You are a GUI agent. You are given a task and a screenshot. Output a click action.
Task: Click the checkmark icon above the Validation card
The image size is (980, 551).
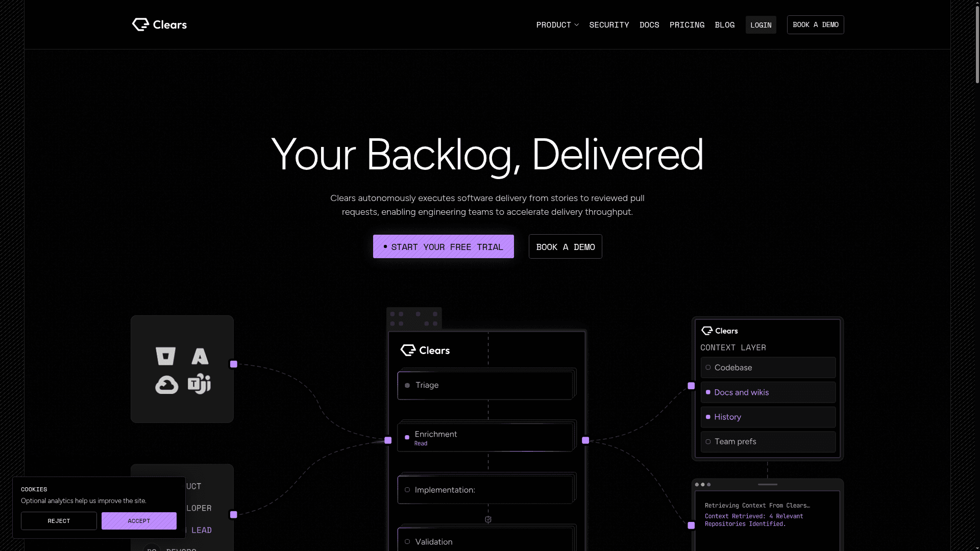488,519
